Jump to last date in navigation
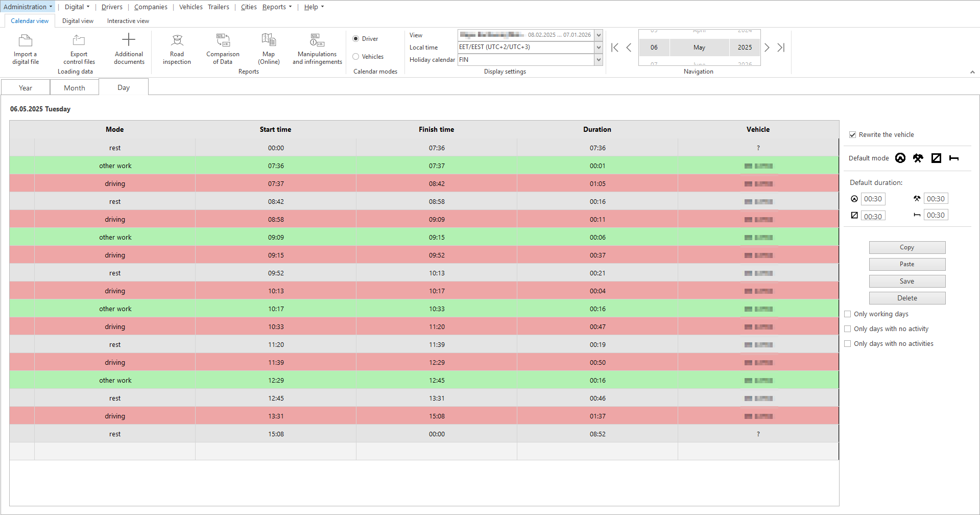This screenshot has width=980, height=515. pos(781,48)
